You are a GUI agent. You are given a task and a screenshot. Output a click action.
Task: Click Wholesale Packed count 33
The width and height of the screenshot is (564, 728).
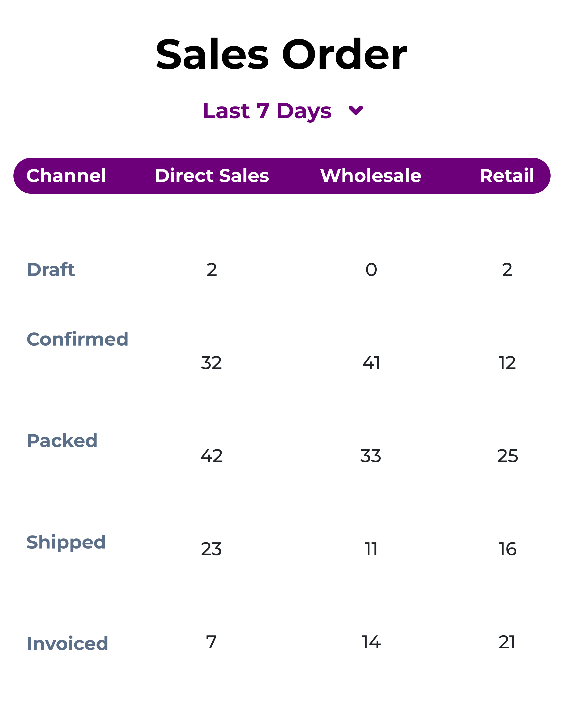(x=371, y=456)
